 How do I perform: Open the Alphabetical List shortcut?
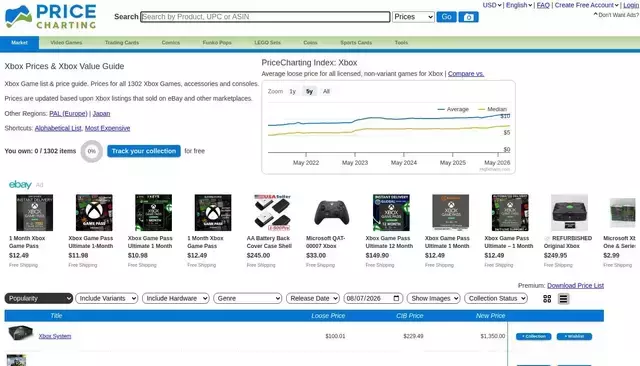tap(58, 128)
